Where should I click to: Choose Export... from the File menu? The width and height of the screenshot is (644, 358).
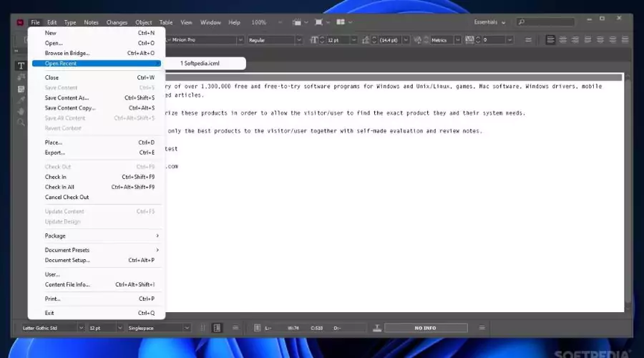click(97, 153)
